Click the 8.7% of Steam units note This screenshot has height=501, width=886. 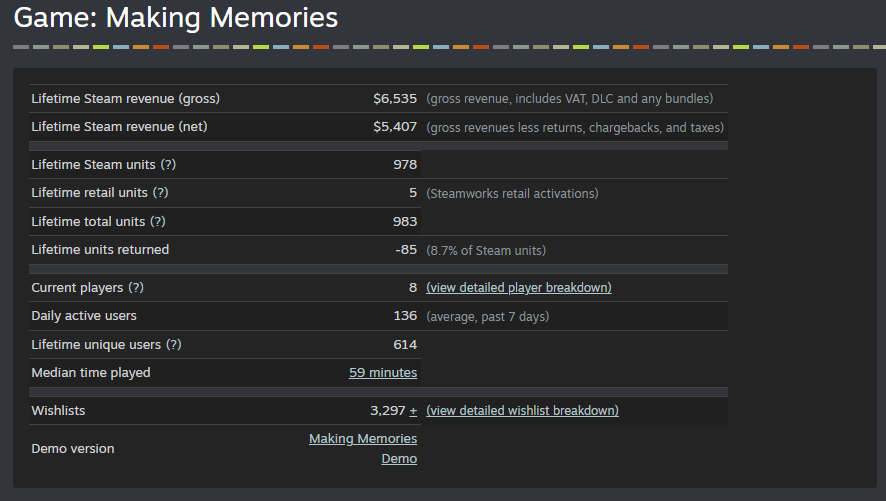click(x=486, y=250)
